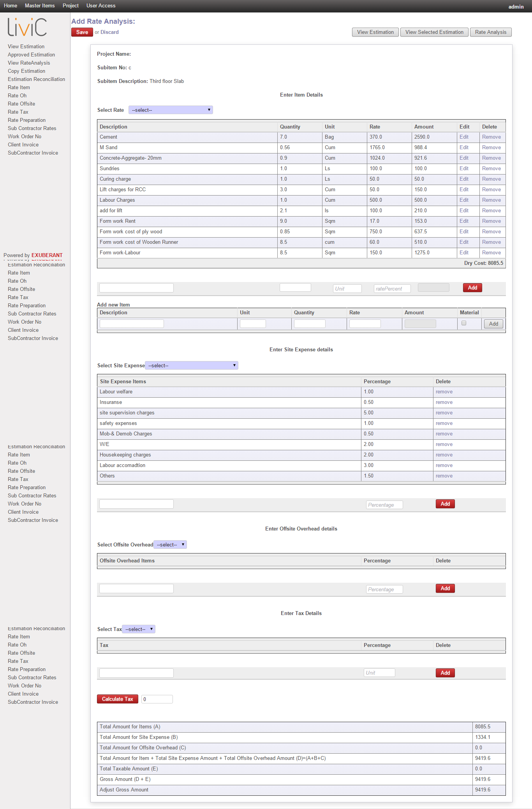Remove W/E site expense
The height and width of the screenshot is (809, 532).
444,444
